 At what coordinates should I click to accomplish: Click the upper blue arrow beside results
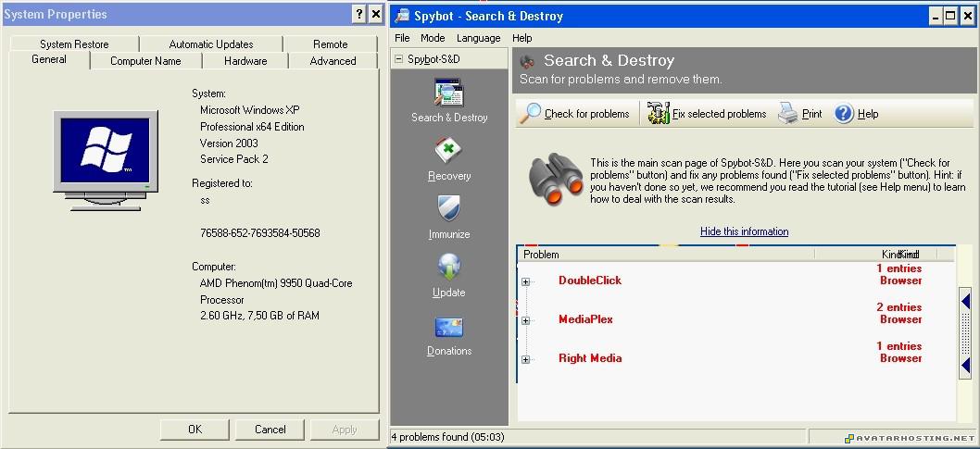pyautogui.click(x=965, y=302)
